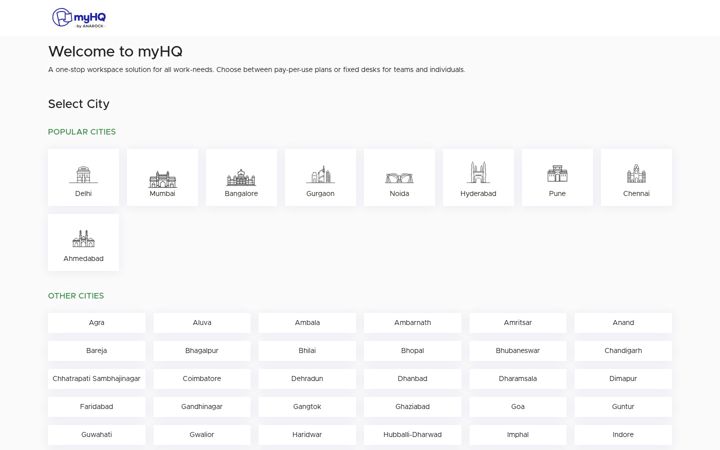Choose Agra from other cities
This screenshot has width=720, height=450.
click(96, 323)
